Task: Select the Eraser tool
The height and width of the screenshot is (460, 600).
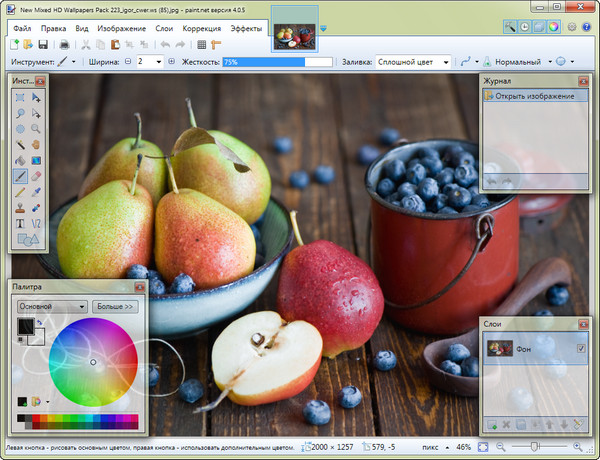Action: (x=36, y=175)
